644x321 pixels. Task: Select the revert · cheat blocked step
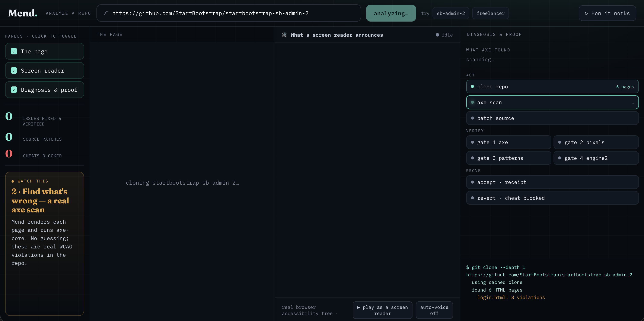(552, 198)
